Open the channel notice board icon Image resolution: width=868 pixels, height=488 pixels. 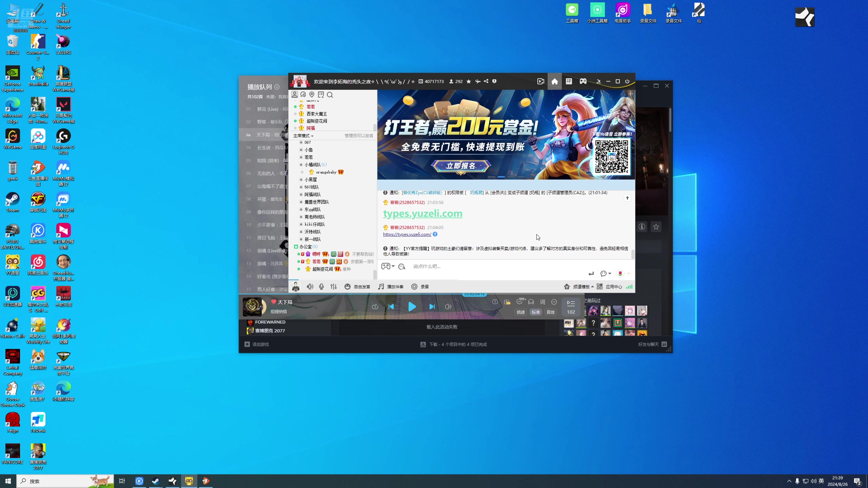[321, 95]
